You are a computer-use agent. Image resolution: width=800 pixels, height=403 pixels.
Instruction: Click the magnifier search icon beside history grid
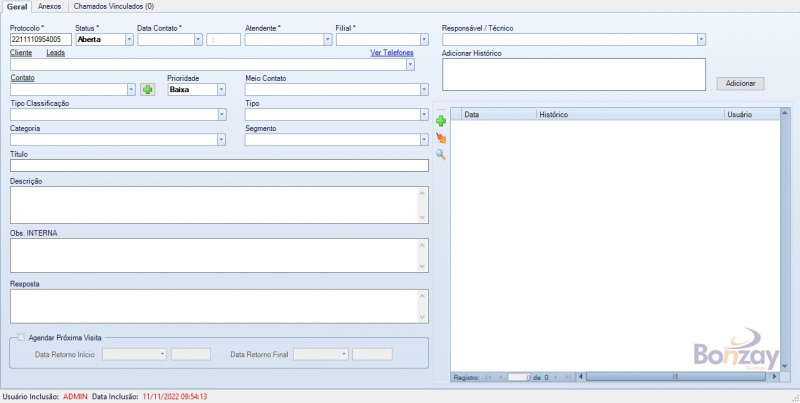pos(441,155)
